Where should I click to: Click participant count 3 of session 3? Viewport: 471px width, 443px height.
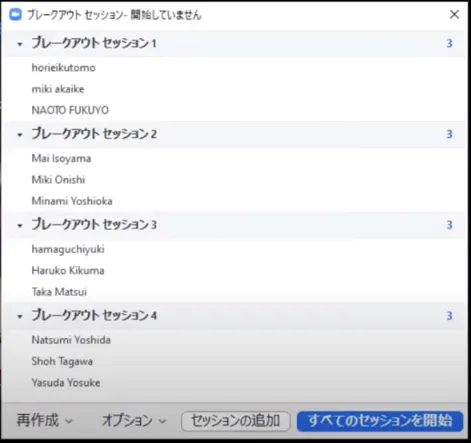(x=449, y=225)
